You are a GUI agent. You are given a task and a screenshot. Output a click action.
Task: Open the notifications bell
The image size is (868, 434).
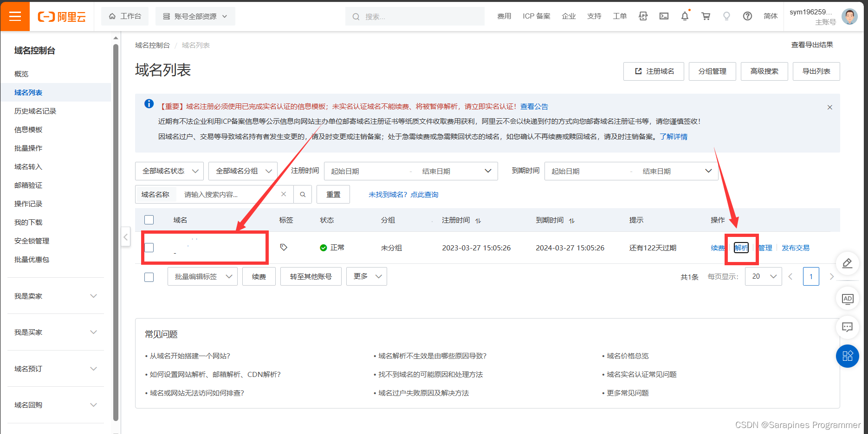point(685,16)
